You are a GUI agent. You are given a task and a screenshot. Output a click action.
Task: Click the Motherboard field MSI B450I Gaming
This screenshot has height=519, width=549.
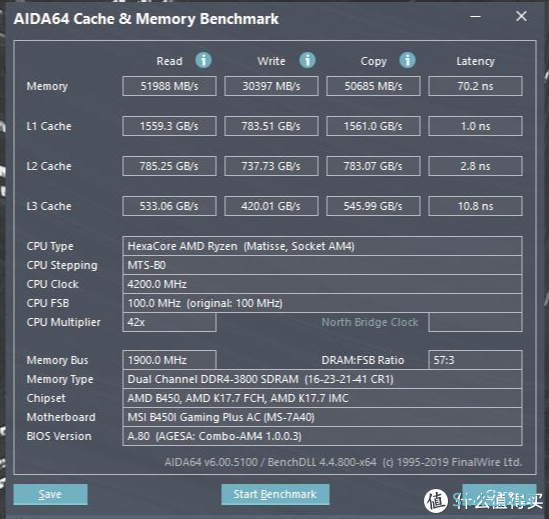[322, 417]
